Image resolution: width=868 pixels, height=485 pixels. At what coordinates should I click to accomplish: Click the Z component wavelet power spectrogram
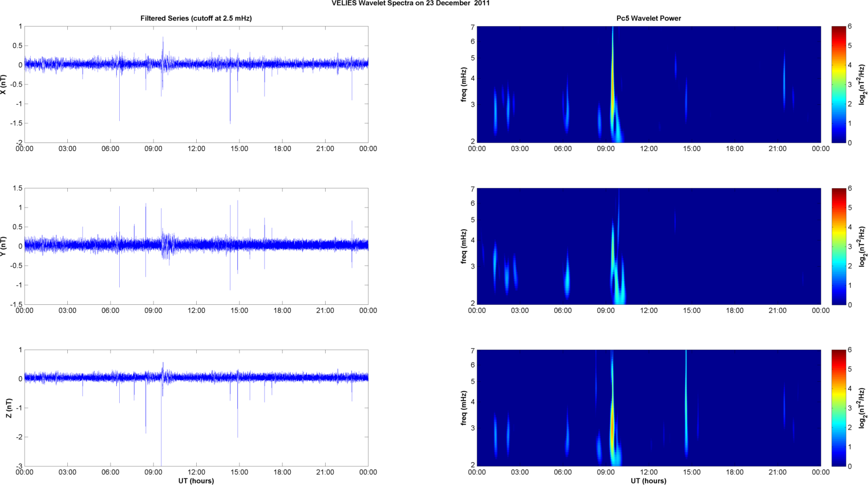[x=648, y=408]
